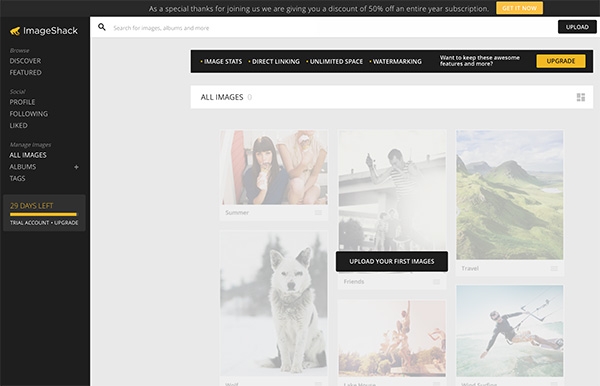600x386 pixels.
Task: Click the GET IT NOW discount button
Action: coord(519,8)
